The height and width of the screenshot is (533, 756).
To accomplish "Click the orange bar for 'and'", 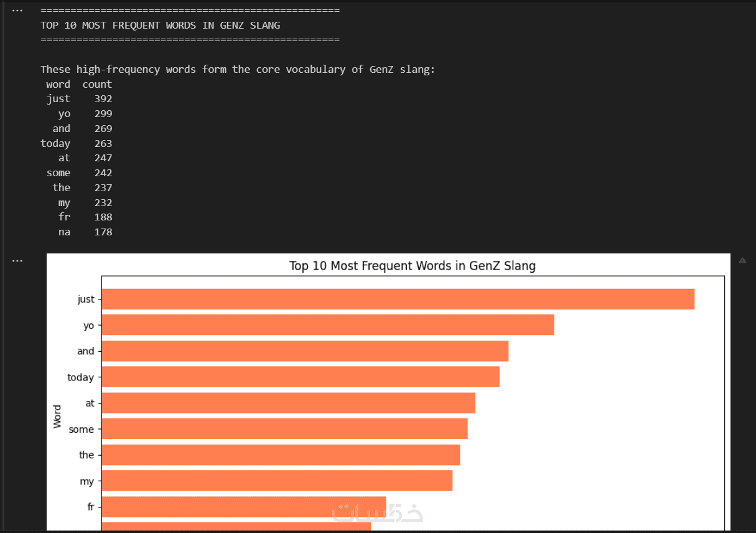I will coord(305,351).
